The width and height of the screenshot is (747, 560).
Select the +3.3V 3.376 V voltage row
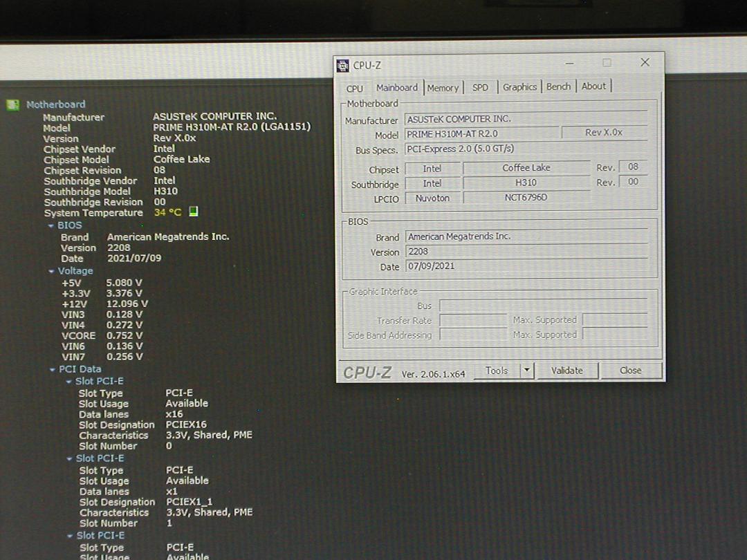(102, 293)
